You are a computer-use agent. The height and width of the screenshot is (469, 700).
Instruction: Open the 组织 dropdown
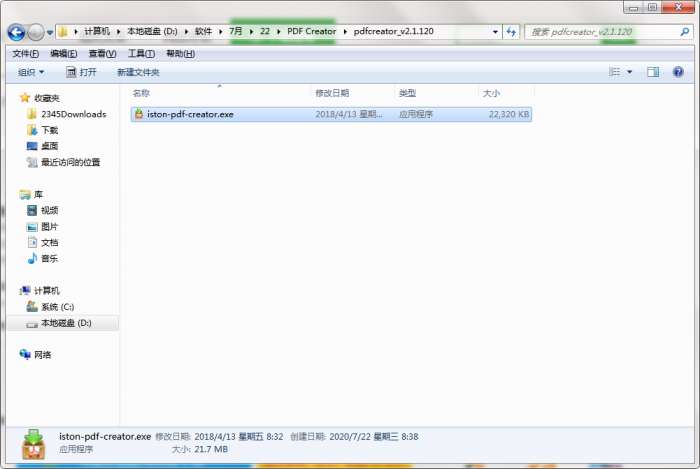coord(31,72)
